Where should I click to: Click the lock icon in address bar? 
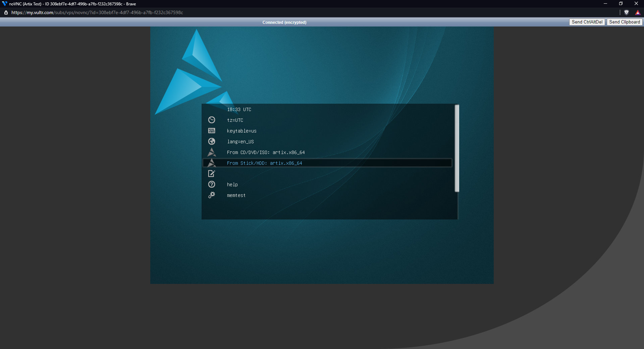click(x=6, y=12)
